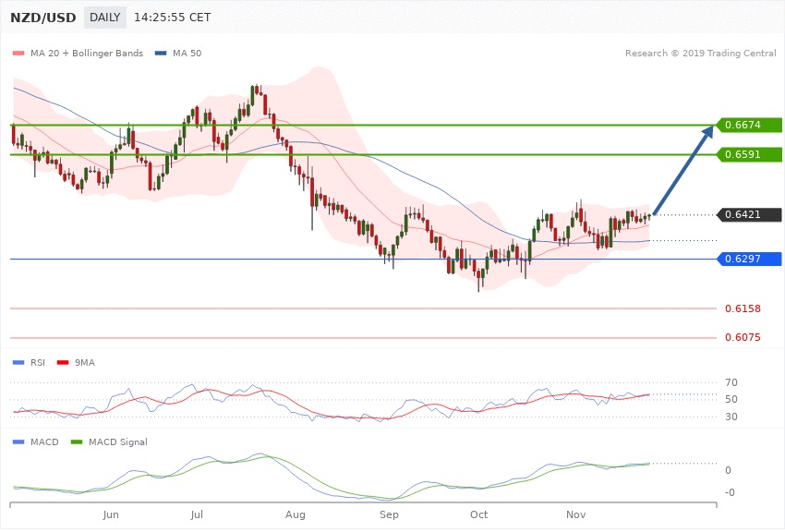Click the green 0.6674 price label arrow
The image size is (785, 532).
point(748,125)
